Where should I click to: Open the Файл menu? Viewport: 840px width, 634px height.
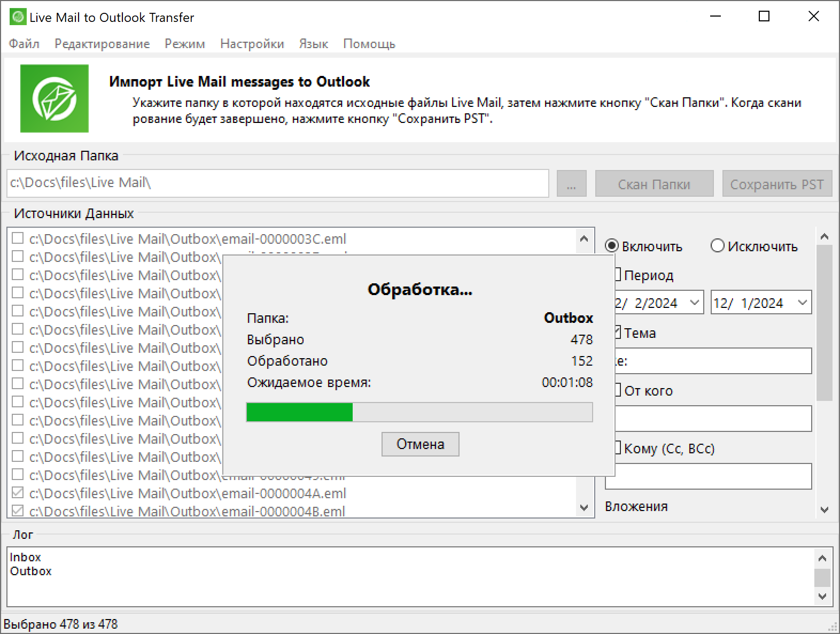coord(24,44)
